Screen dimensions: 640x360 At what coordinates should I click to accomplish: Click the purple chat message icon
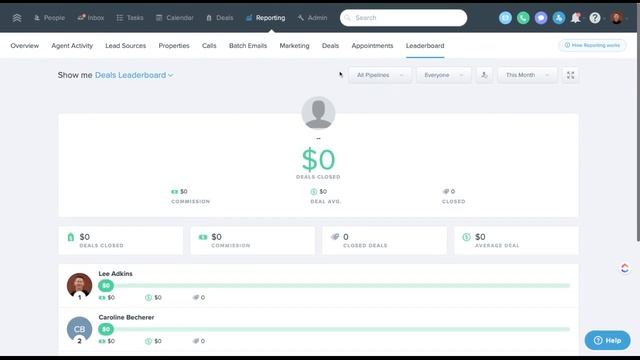tap(541, 18)
